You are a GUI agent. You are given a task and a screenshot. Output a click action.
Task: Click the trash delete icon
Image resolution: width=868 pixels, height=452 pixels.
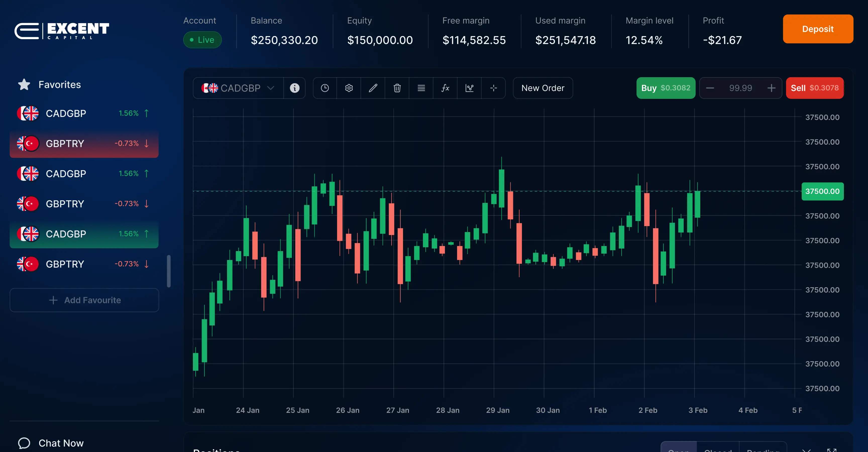click(397, 88)
